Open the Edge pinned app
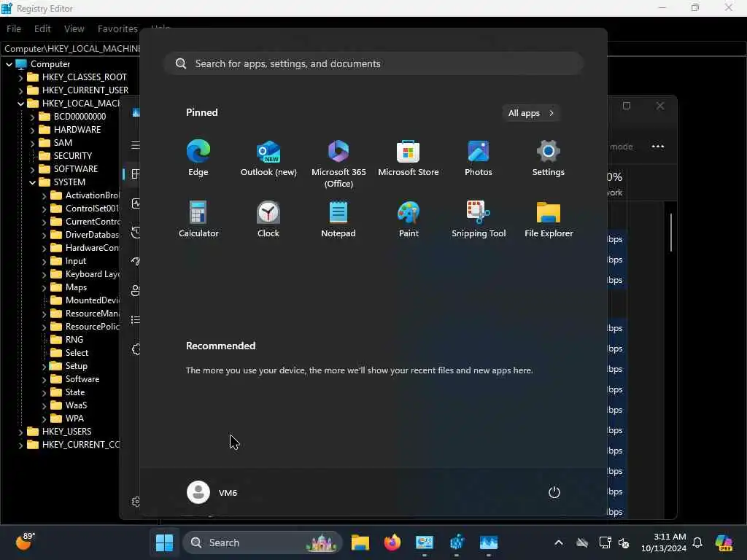Screen dimensions: 747x560 coord(198,158)
